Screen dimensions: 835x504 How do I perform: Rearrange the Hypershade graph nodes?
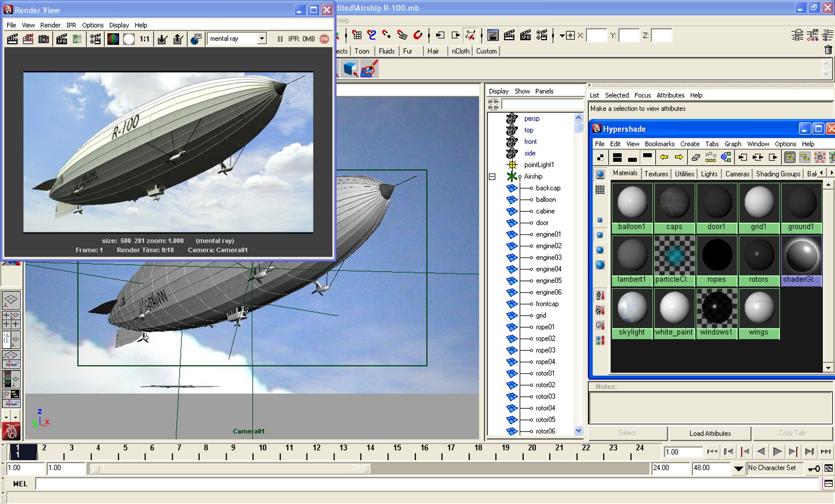(x=711, y=157)
